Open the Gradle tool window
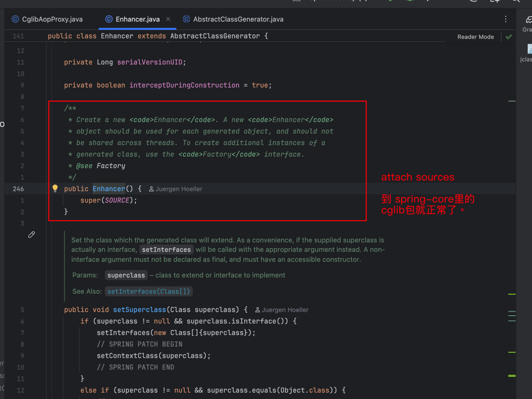 pyautogui.click(x=527, y=23)
